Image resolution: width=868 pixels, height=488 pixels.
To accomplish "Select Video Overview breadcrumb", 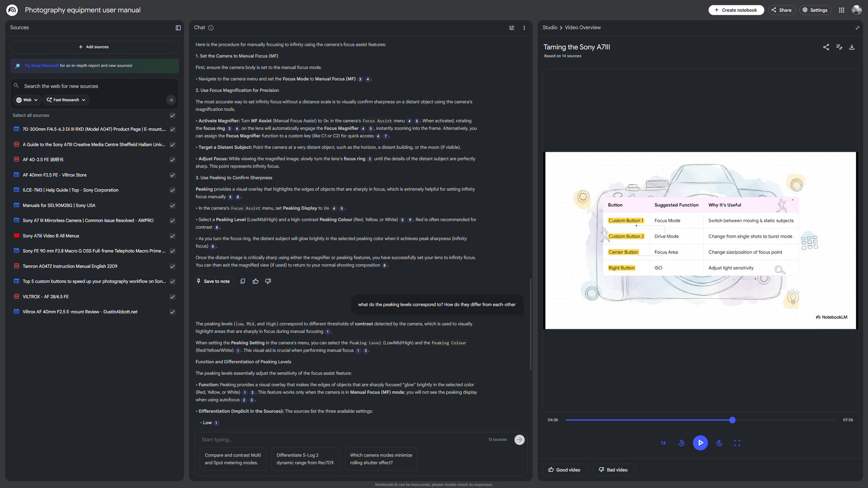I will click(583, 28).
